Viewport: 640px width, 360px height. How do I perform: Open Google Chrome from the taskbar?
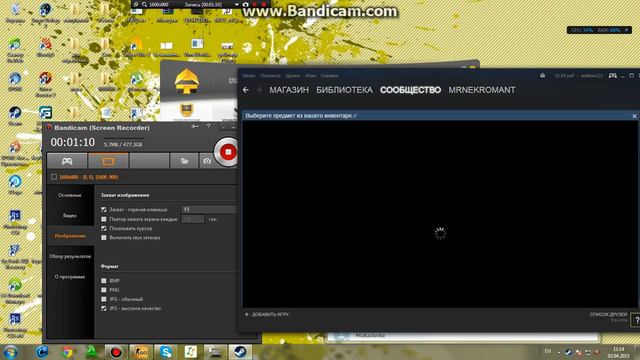pos(67,352)
